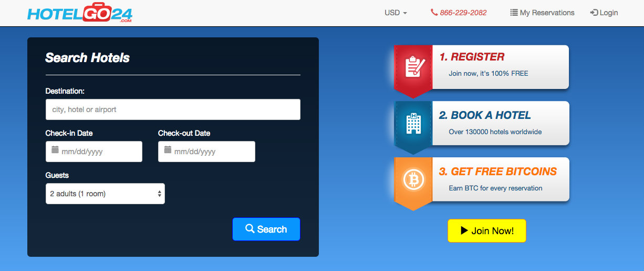This screenshot has height=271, width=644.
Task: Click the Check-in Date label
Action: 69,133
